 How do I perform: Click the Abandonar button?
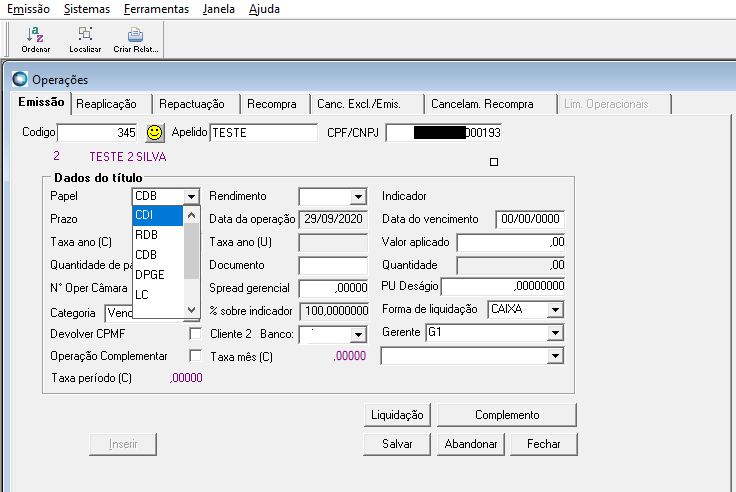(x=471, y=444)
